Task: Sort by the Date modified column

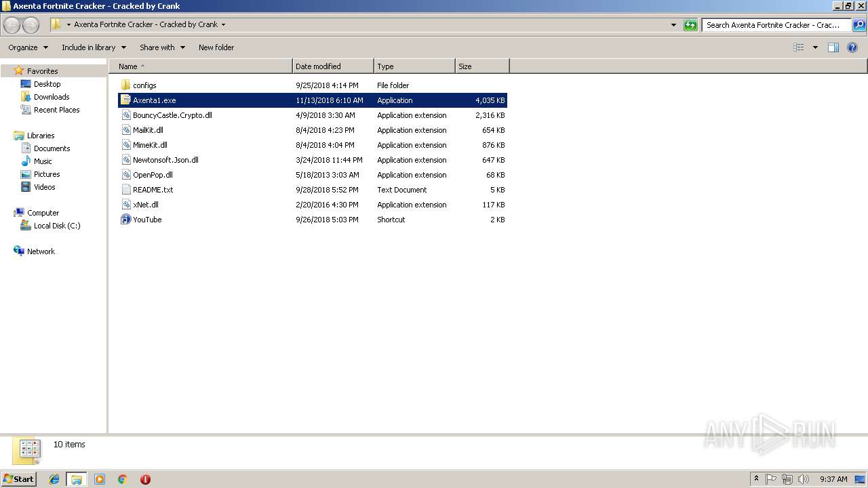Action: pyautogui.click(x=333, y=66)
